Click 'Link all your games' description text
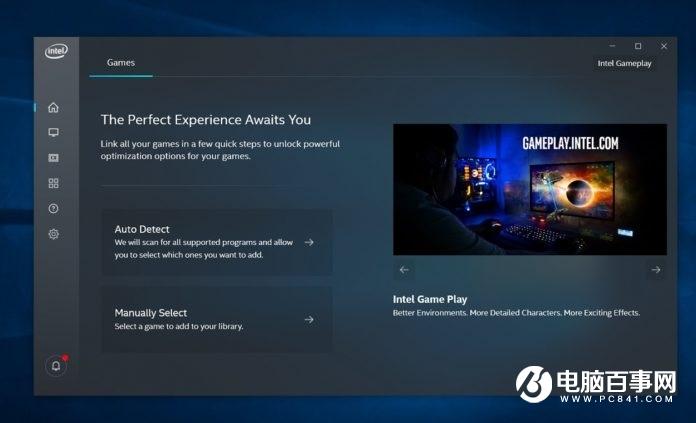Viewport: 696px width, 423px height. [x=220, y=150]
